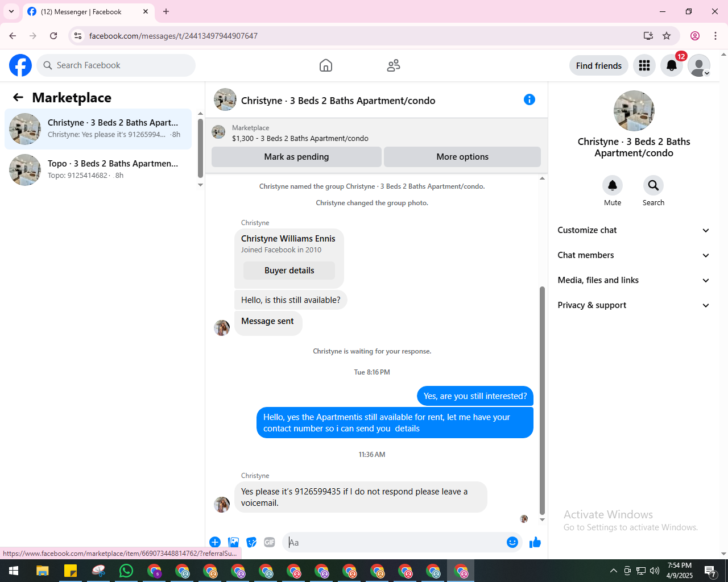Open conversation information icon
This screenshot has height=582, width=728.
tap(530, 100)
